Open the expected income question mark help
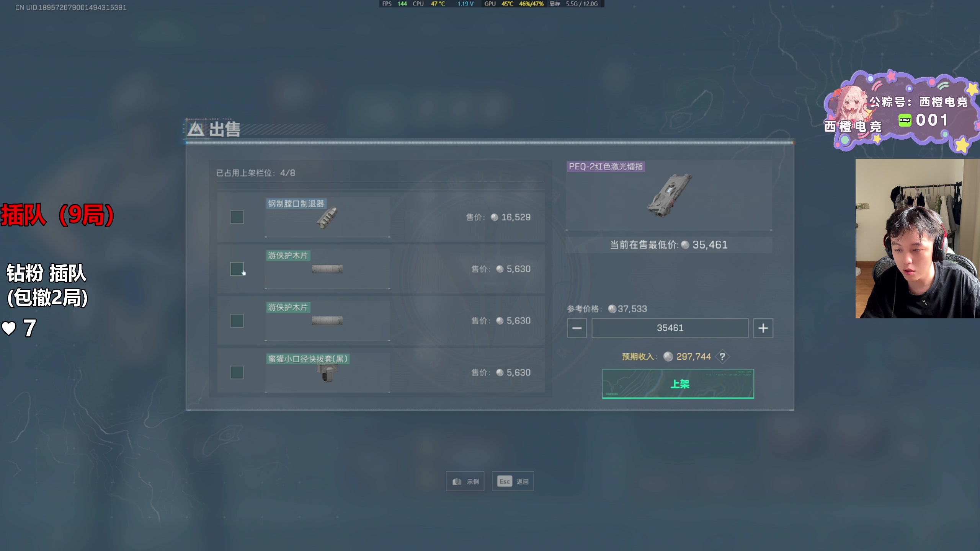 (x=722, y=357)
